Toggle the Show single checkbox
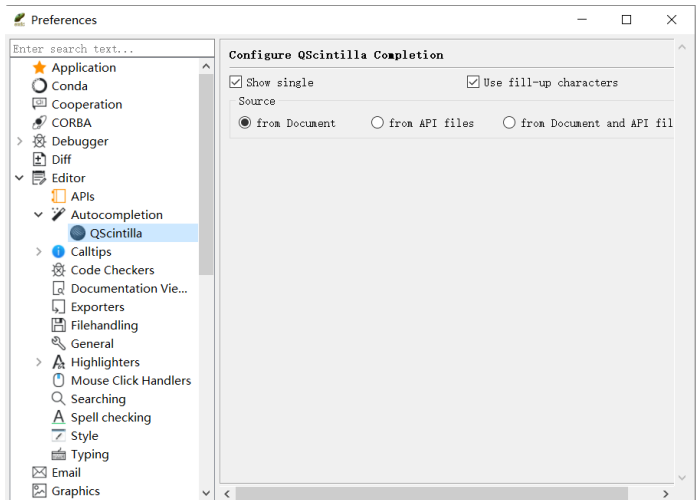696x500 pixels. click(236, 82)
